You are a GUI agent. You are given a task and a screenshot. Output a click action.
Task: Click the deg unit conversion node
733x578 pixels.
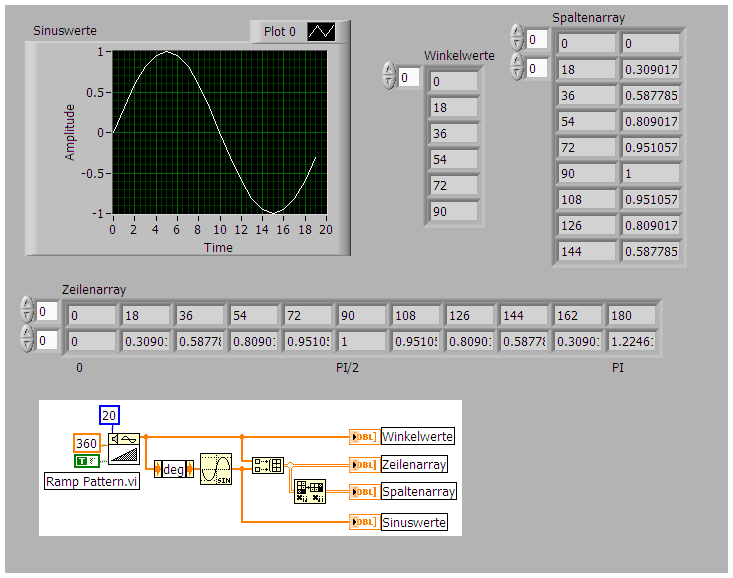point(172,468)
